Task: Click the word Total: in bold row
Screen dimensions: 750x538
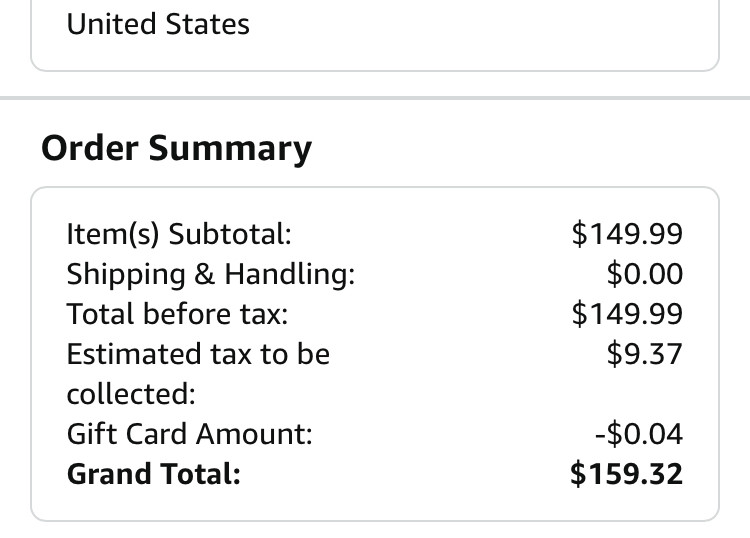Action: click(200, 474)
